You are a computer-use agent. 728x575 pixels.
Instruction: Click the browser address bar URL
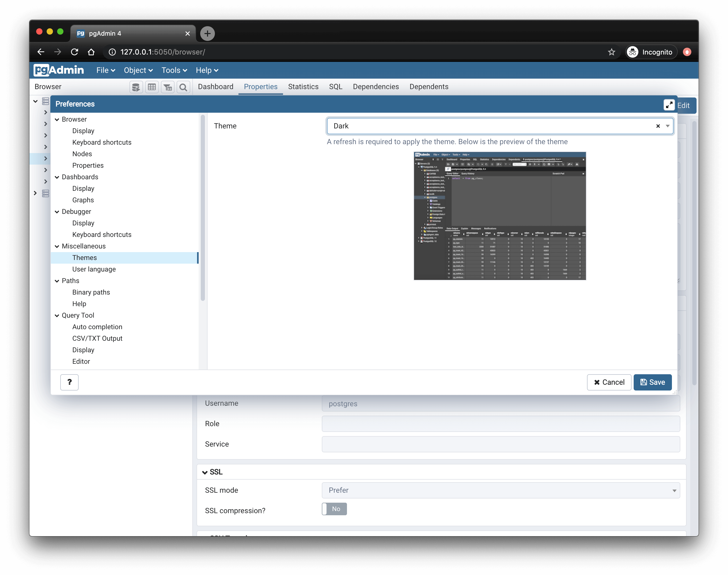coord(163,52)
